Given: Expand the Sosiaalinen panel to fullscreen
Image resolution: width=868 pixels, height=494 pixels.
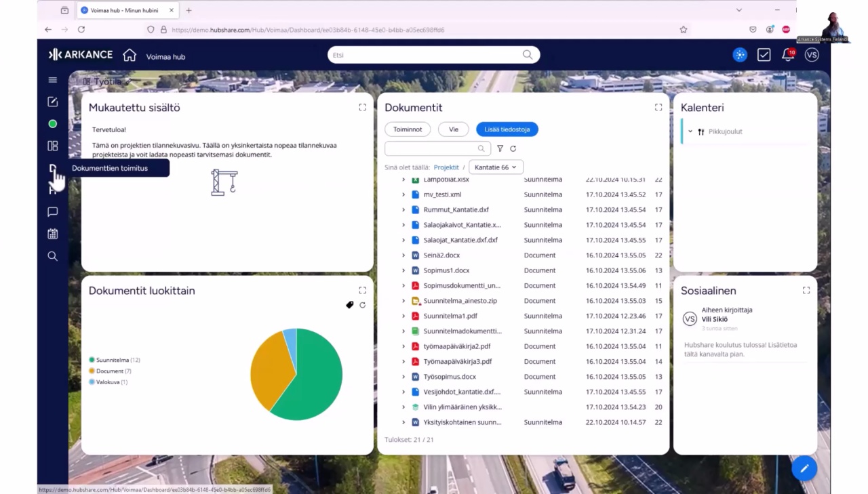Looking at the screenshot, I should [x=806, y=290].
